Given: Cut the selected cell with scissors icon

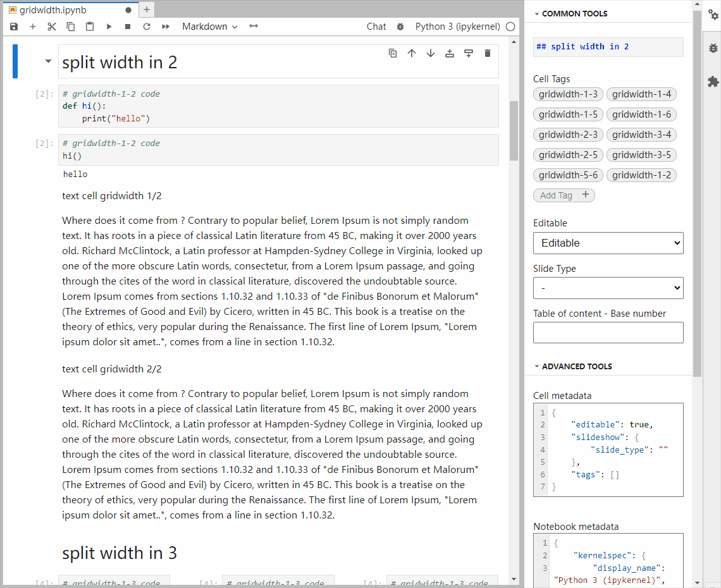Looking at the screenshot, I should [x=51, y=27].
